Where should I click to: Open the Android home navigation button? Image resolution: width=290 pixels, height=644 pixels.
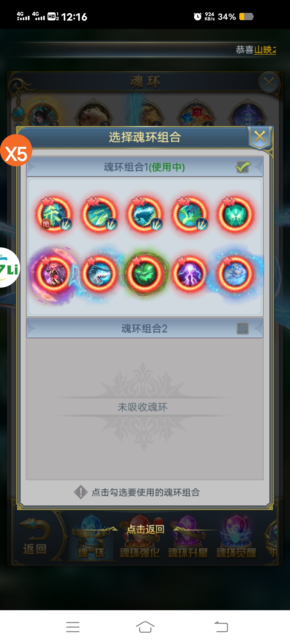[145, 627]
